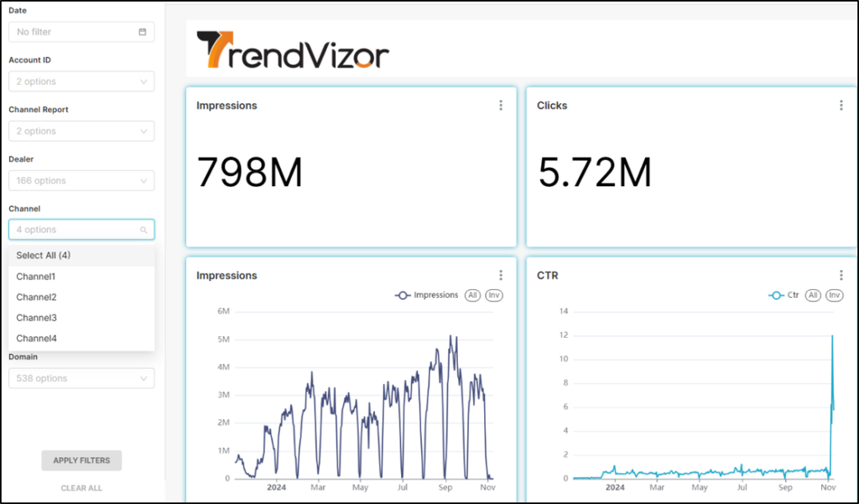Open the Clicks card three-dot menu
The width and height of the screenshot is (859, 504).
841,106
